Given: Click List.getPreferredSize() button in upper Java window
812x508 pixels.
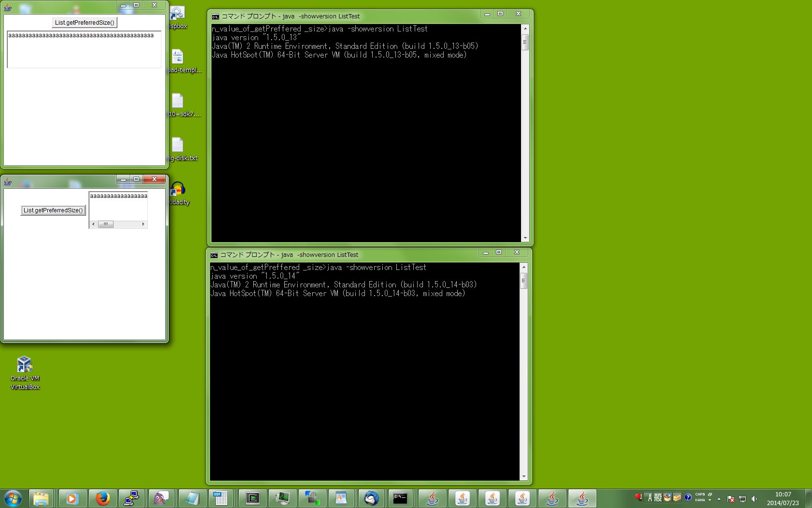Looking at the screenshot, I should (85, 23).
